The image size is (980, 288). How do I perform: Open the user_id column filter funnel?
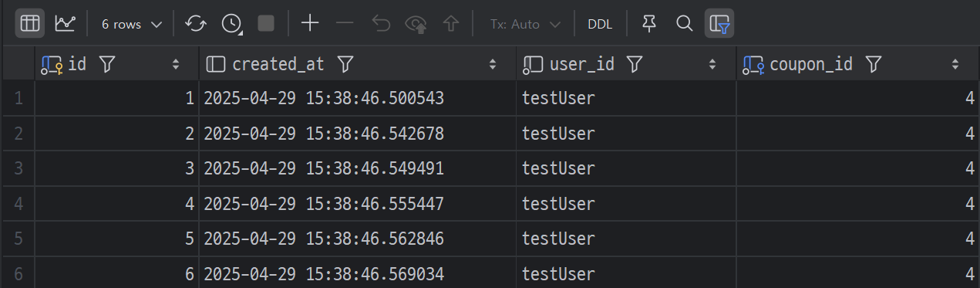pyautogui.click(x=635, y=64)
